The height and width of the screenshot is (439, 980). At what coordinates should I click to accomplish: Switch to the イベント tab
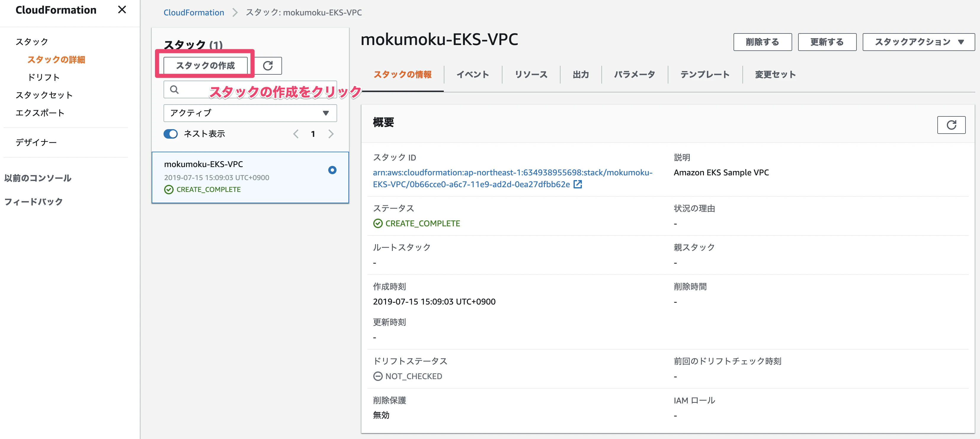[473, 75]
